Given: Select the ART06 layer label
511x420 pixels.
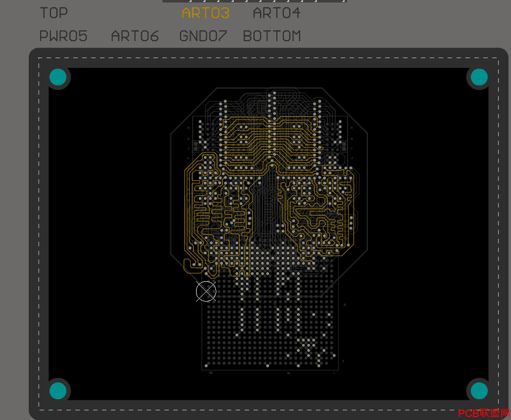Looking at the screenshot, I should 135,36.
